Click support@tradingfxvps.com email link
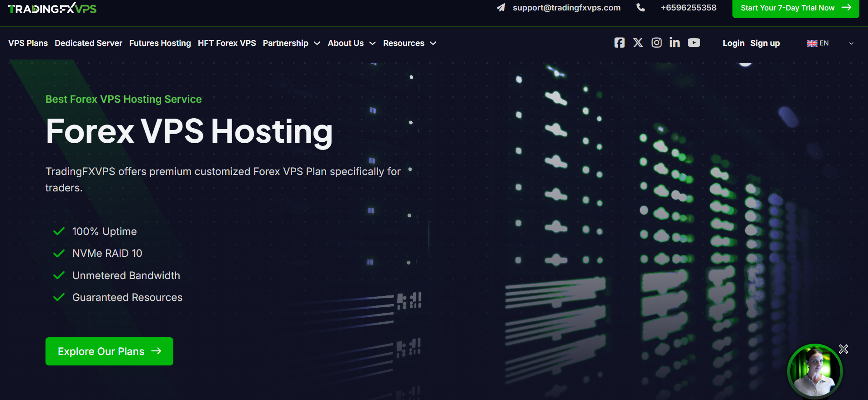The width and height of the screenshot is (868, 400). [566, 8]
